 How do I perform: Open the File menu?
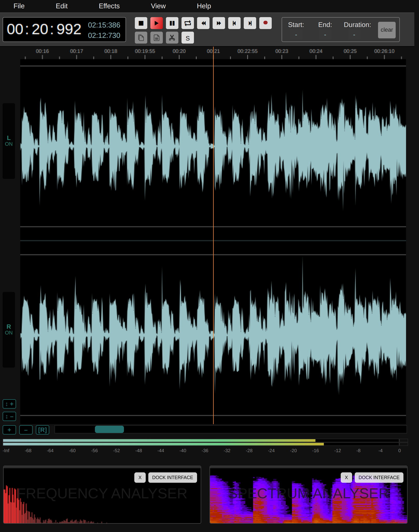point(19,6)
